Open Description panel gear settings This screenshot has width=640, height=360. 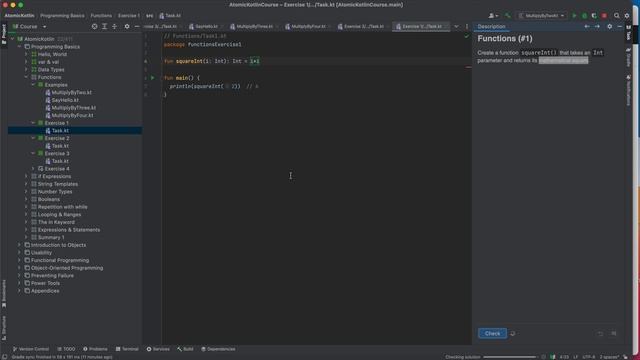609,27
